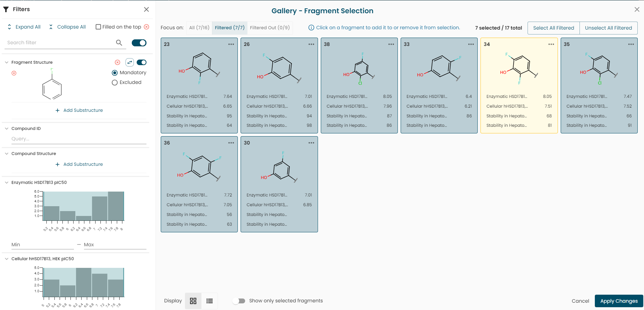The image size is (644, 310).
Task: Close the Filters panel
Action: [146, 9]
